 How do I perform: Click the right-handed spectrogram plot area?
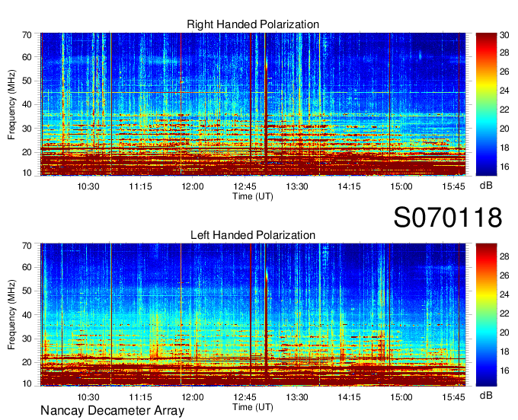click(253, 104)
